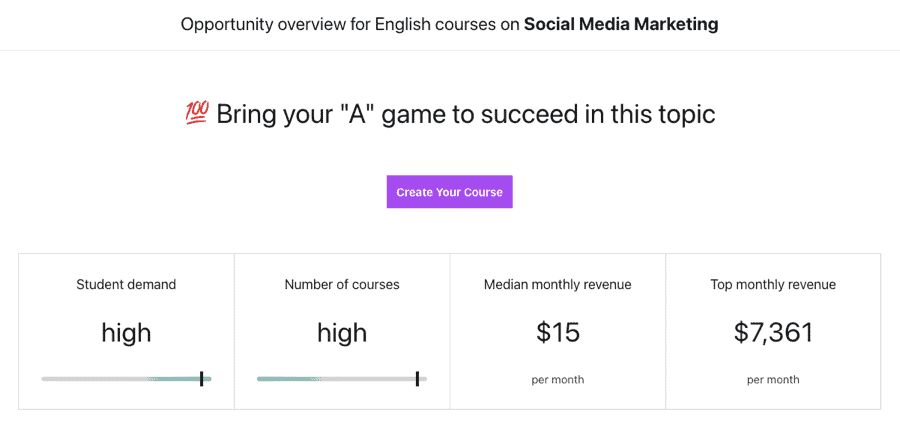Click "per month" under the $15 value
The width and height of the screenshot is (900, 433).
pyautogui.click(x=558, y=380)
